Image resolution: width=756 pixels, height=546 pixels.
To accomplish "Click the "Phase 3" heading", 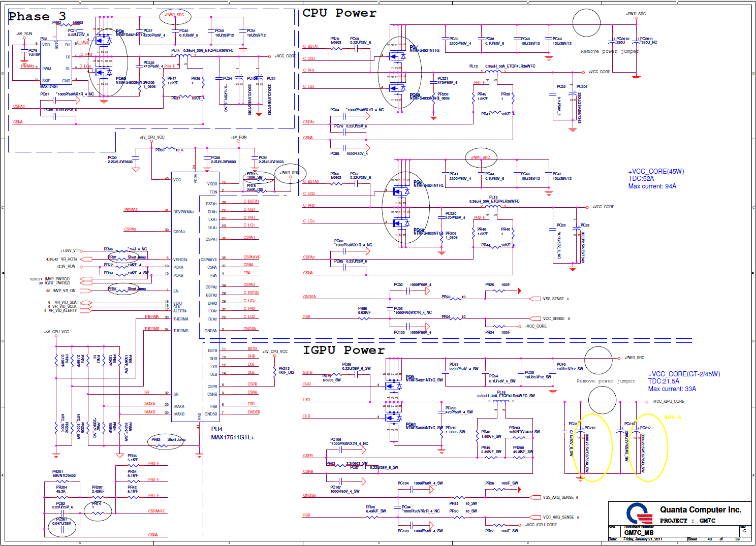I will [37, 16].
